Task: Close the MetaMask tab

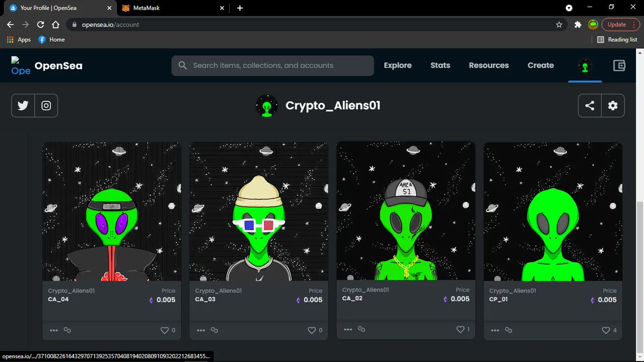Action: point(222,8)
